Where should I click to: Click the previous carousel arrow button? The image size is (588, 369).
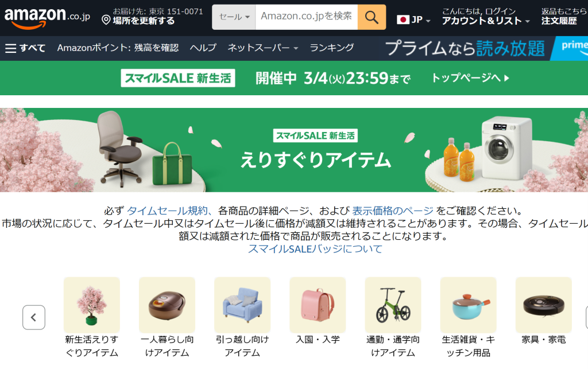tap(34, 317)
